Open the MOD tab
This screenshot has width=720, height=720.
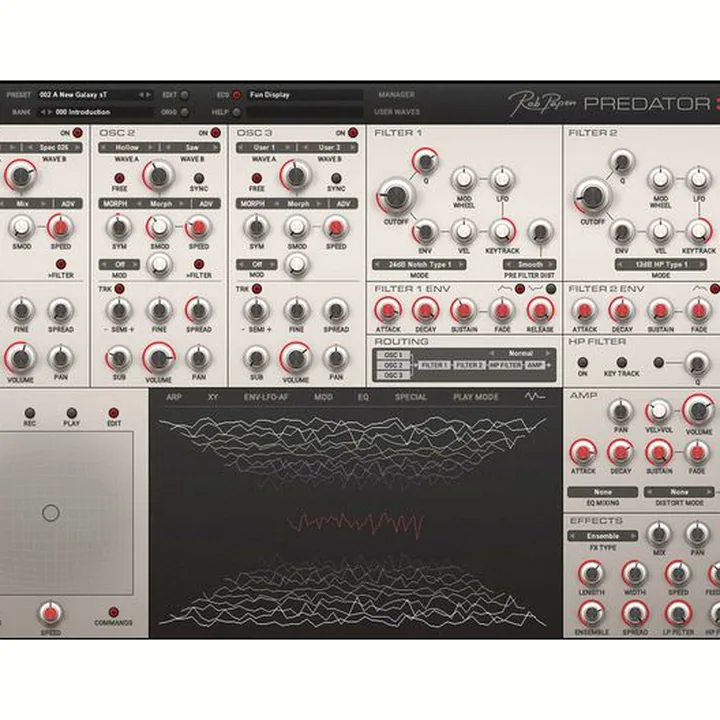(x=323, y=397)
